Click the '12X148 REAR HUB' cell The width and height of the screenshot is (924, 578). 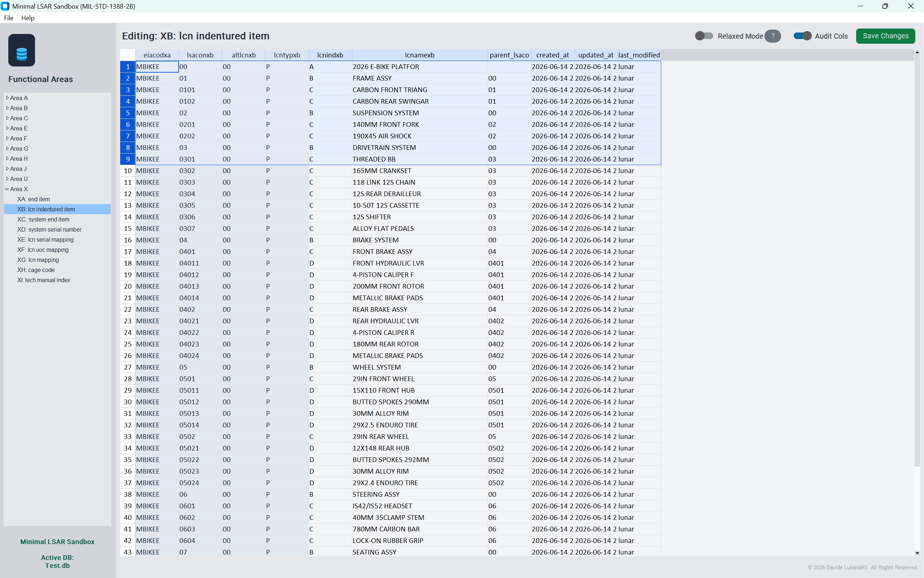point(420,448)
